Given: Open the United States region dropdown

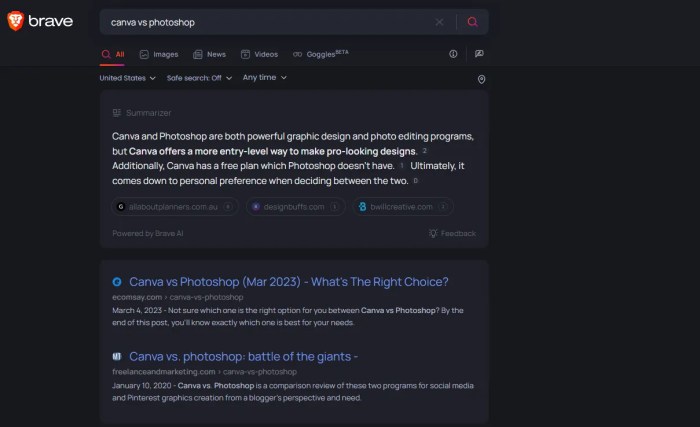Looking at the screenshot, I should pos(128,78).
